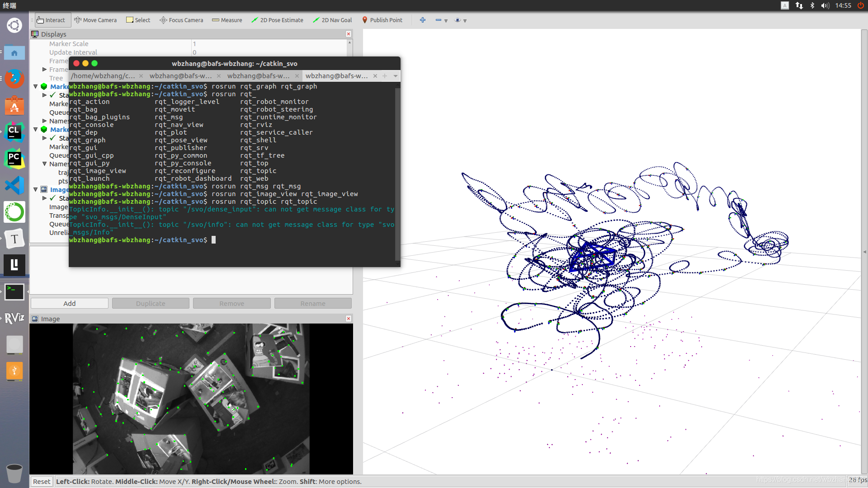868x488 pixels.
Task: Switch to the second wbzhang@bafs-w... terminal tab
Action: pos(258,76)
